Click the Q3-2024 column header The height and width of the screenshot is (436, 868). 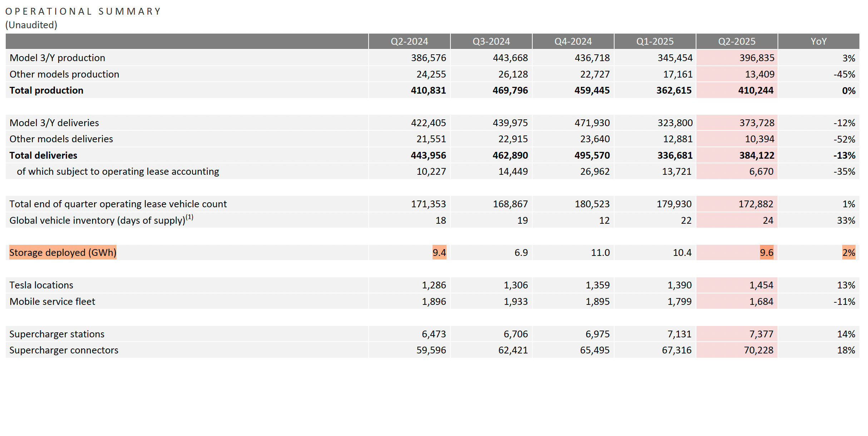click(x=491, y=41)
